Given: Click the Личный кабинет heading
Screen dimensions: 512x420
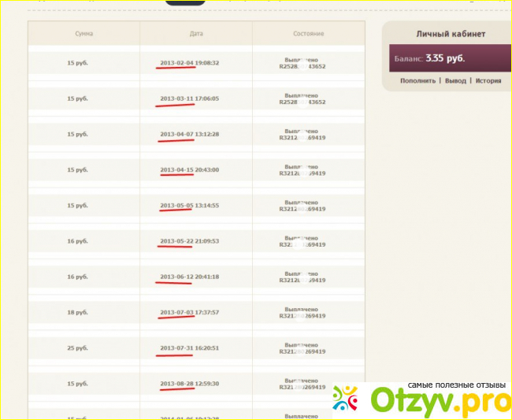Looking at the screenshot, I should tap(451, 34).
